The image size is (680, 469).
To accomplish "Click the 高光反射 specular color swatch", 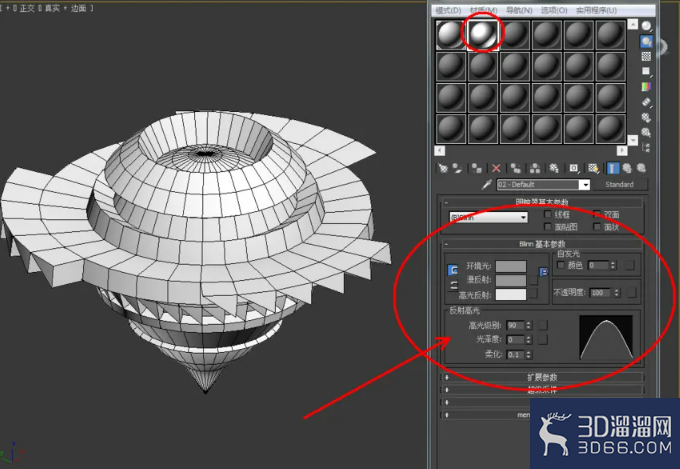I will [511, 295].
